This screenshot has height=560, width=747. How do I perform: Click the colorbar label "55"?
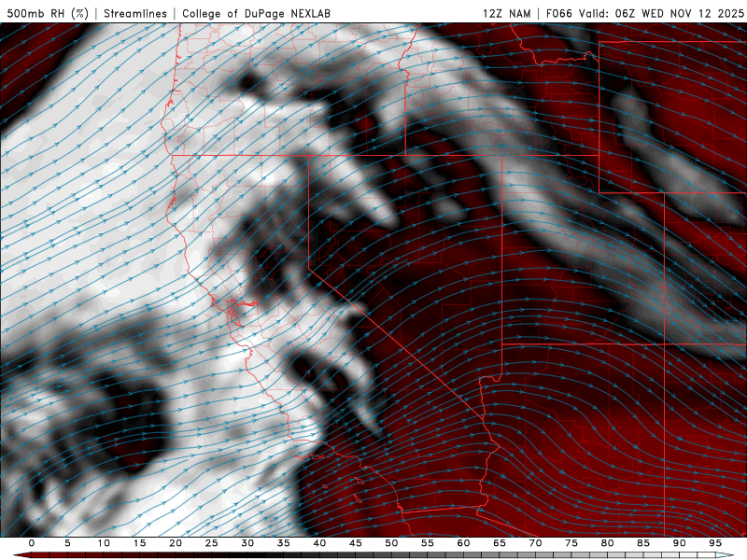coord(428,543)
